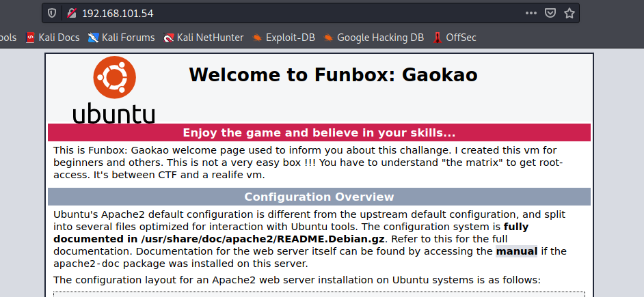
Task: Click the Ubuntu logo image
Action: 114,89
